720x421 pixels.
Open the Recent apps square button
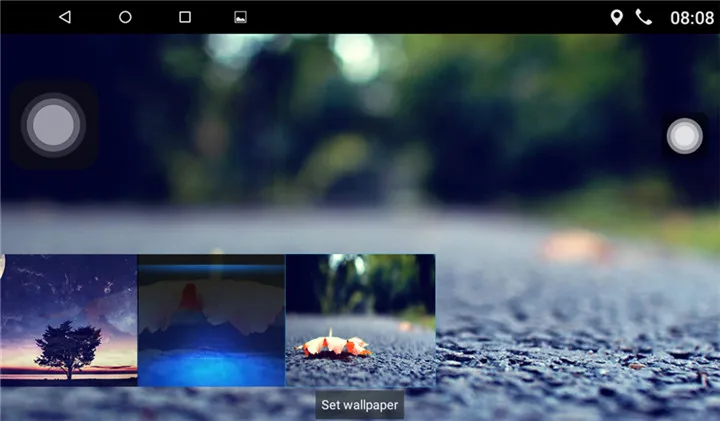185,17
